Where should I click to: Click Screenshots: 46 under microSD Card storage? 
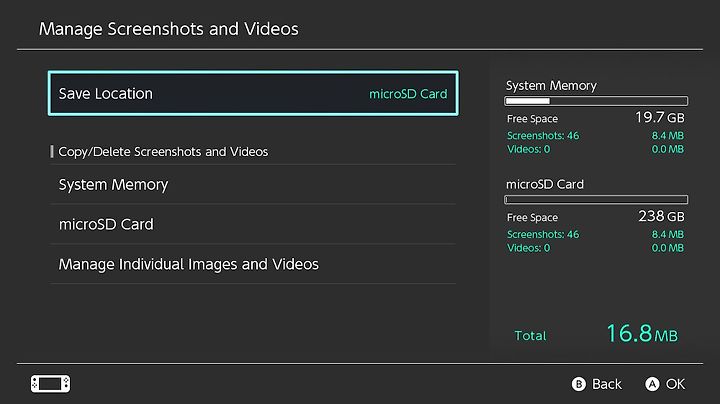[x=543, y=234]
